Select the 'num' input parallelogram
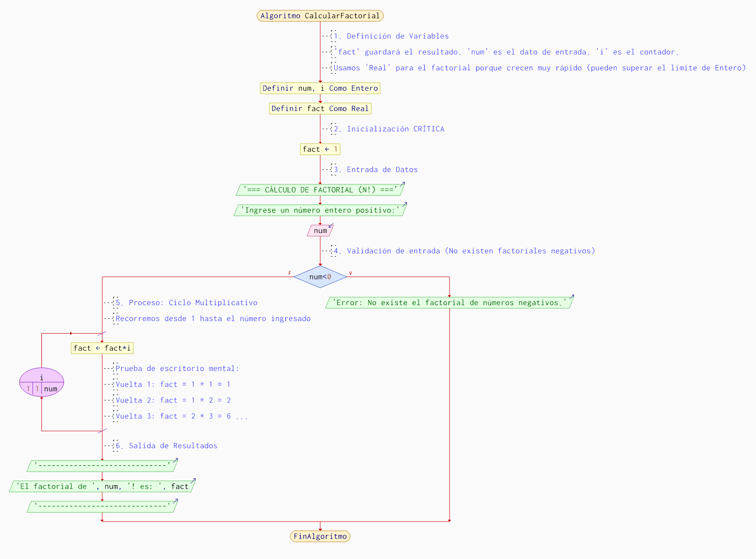Viewport: 756px width, 559px height. (x=320, y=231)
